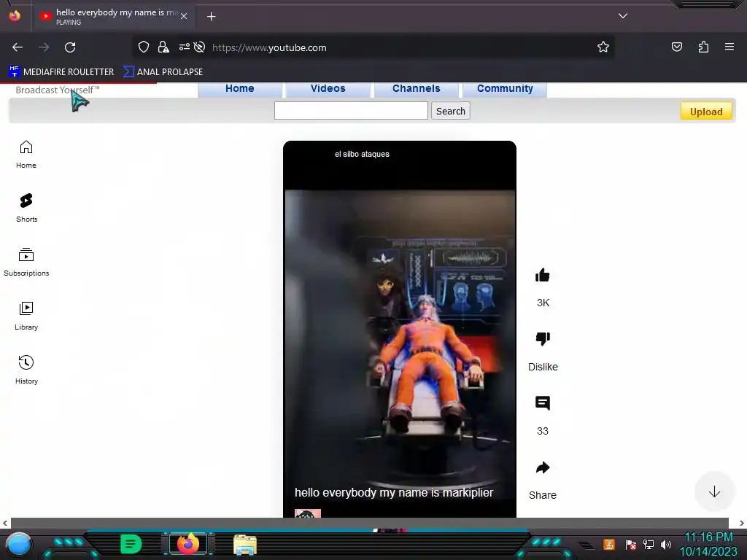The image size is (747, 560).
Task: Open Shorts in the left sidebar
Action: point(26,208)
